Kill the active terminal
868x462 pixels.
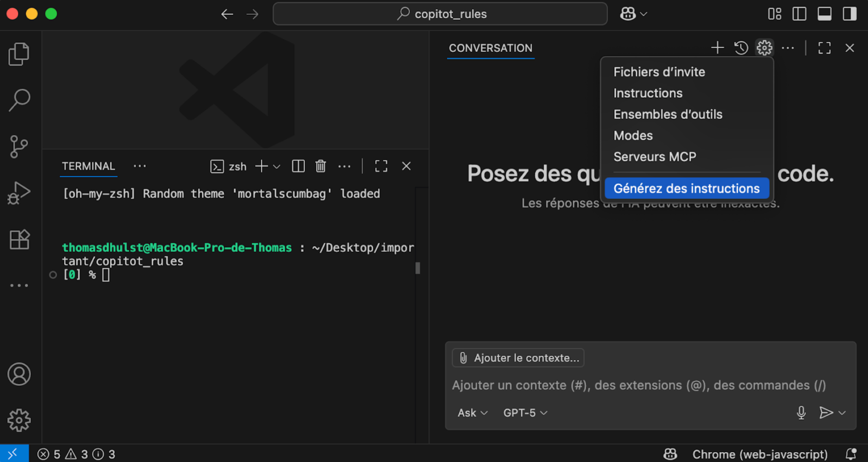tap(321, 166)
